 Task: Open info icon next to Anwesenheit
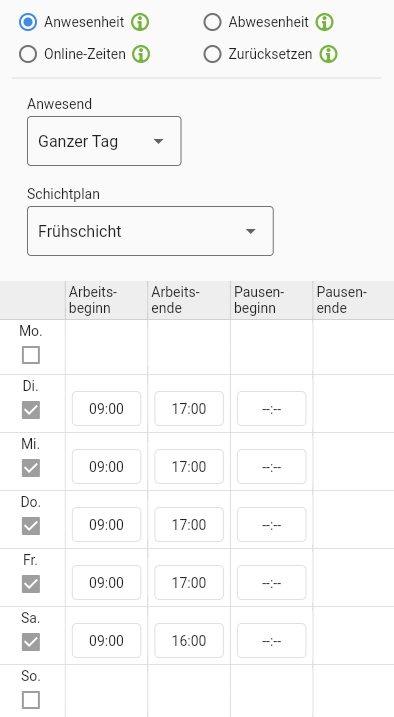point(140,22)
